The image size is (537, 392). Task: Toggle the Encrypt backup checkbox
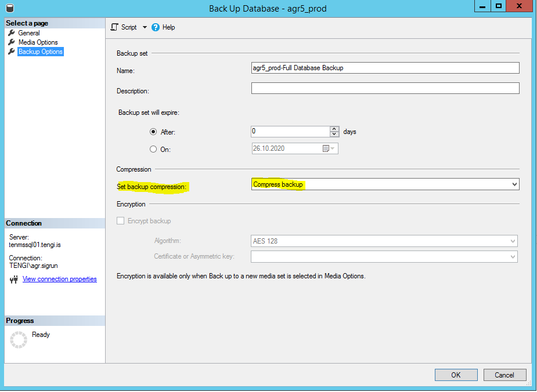pos(120,220)
